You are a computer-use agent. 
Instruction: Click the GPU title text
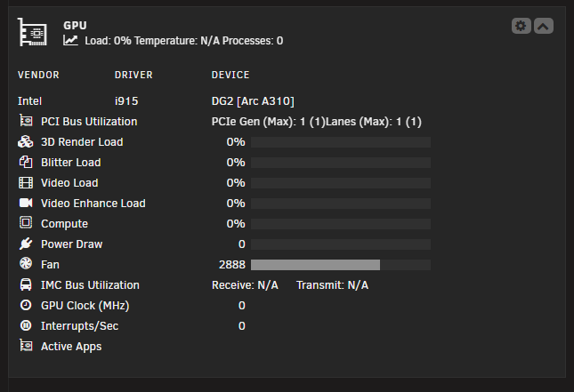coord(75,26)
